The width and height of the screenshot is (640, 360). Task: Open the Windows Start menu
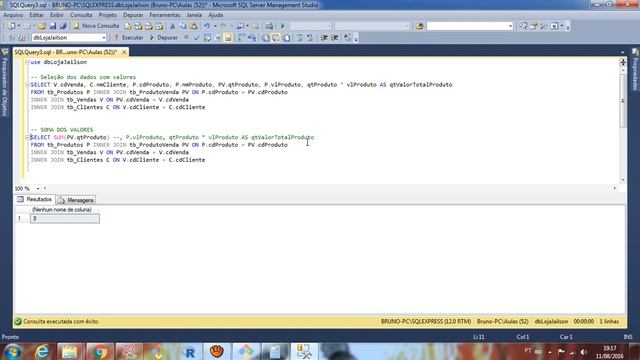tap(12, 351)
